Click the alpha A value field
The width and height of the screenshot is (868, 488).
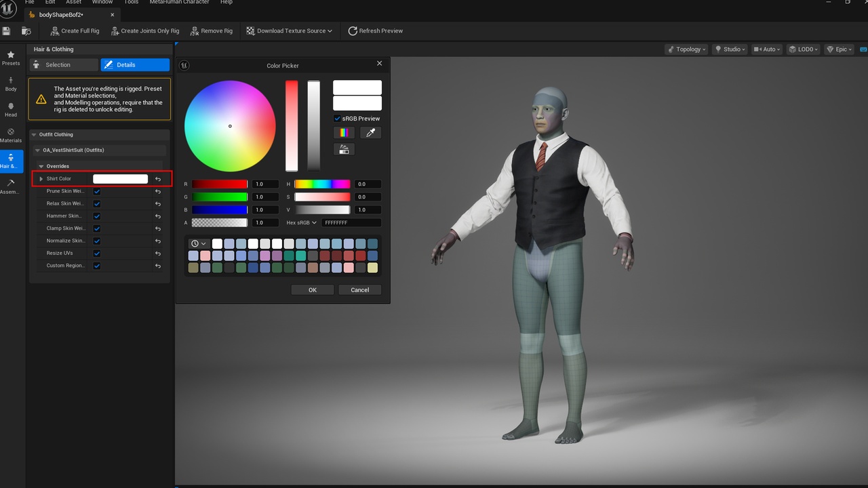pyautogui.click(x=265, y=222)
